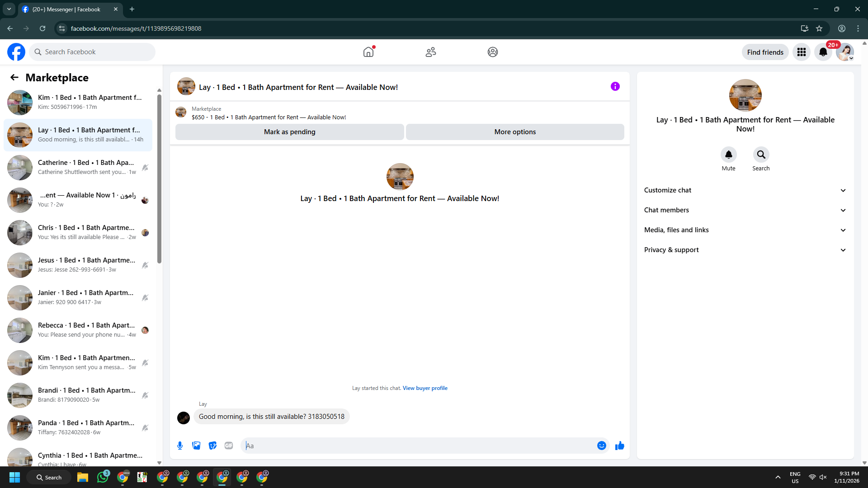Open WhatsApp from the taskbar
Screen dimensions: 868x488
click(103, 477)
